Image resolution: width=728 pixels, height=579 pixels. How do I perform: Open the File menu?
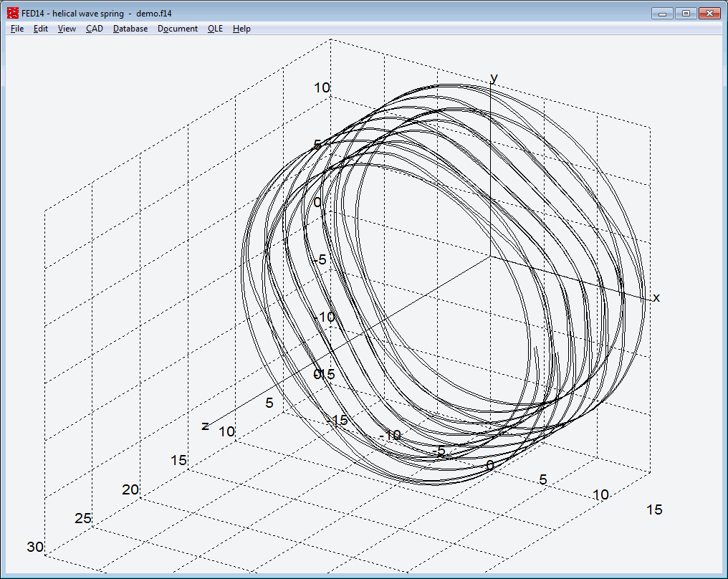(x=17, y=29)
